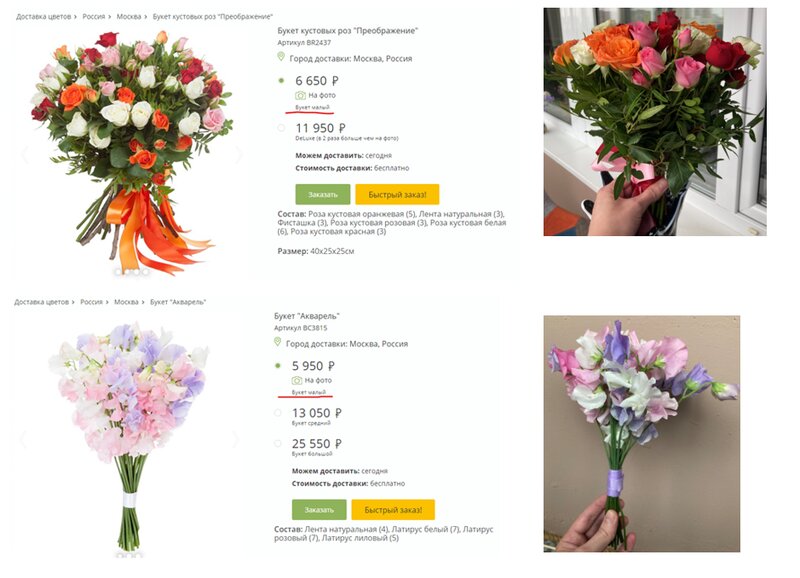The image size is (800, 578).
Task: Show the previous image of the rose bouquet
Action: pyautogui.click(x=25, y=155)
